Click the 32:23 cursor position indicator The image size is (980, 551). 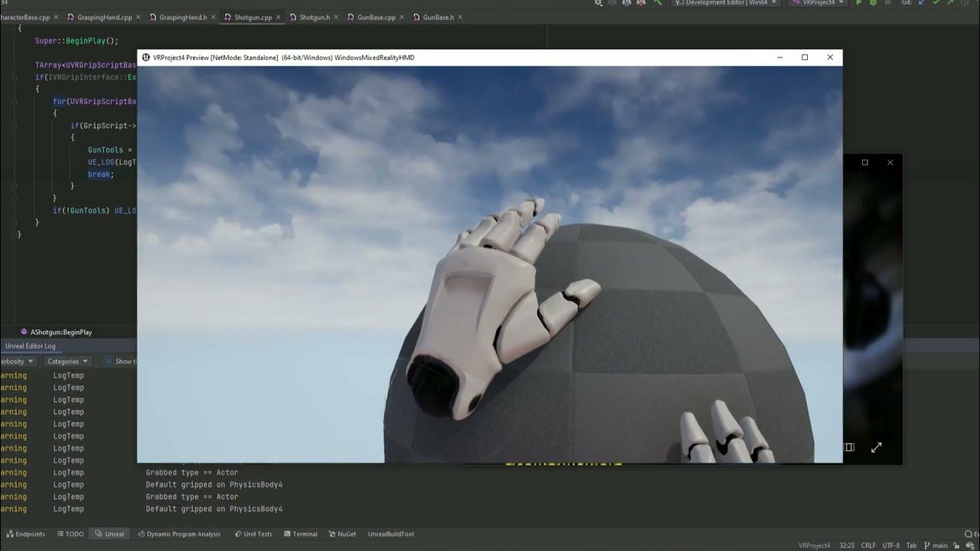point(846,546)
